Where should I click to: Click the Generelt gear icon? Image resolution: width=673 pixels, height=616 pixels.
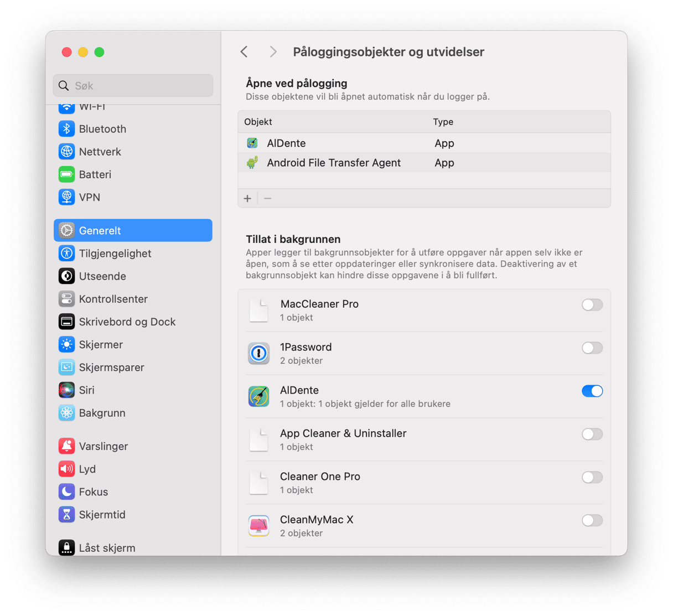(67, 230)
